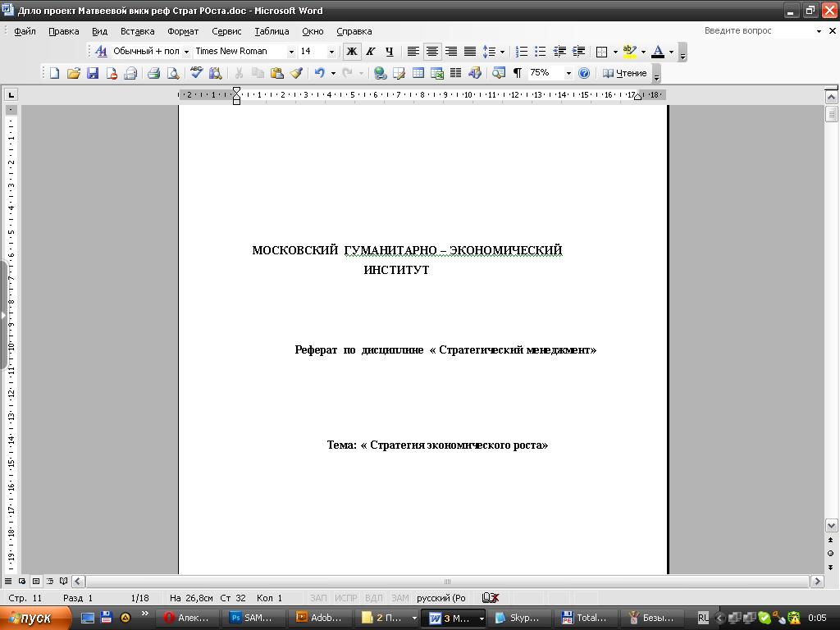The height and width of the screenshot is (630, 840).
Task: Open the font size 14 dropdown
Action: pyautogui.click(x=331, y=52)
